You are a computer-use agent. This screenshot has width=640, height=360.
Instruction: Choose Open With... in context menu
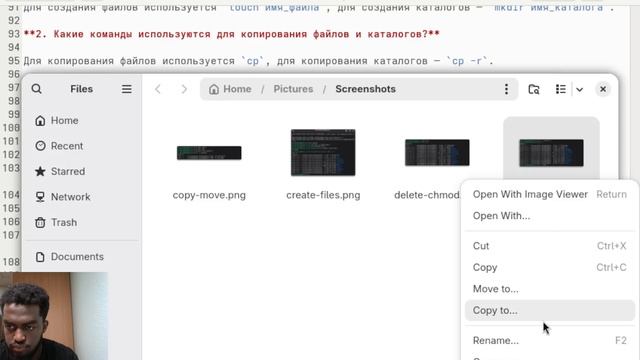pos(549,216)
